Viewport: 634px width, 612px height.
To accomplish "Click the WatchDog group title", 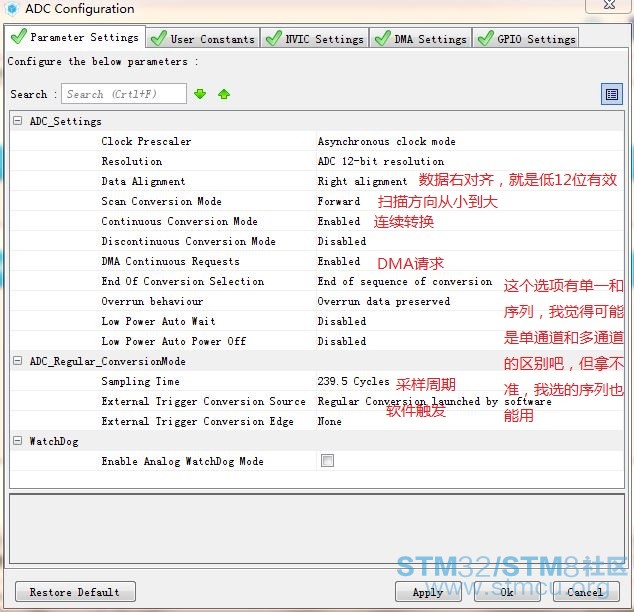I will 54,441.
